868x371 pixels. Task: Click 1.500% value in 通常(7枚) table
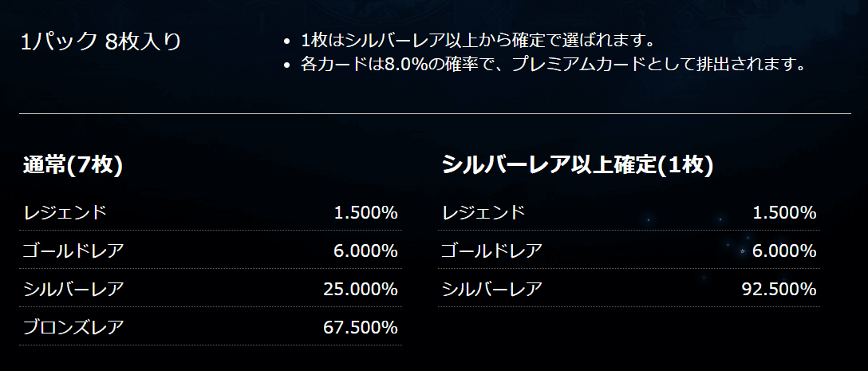pyautogui.click(x=365, y=212)
